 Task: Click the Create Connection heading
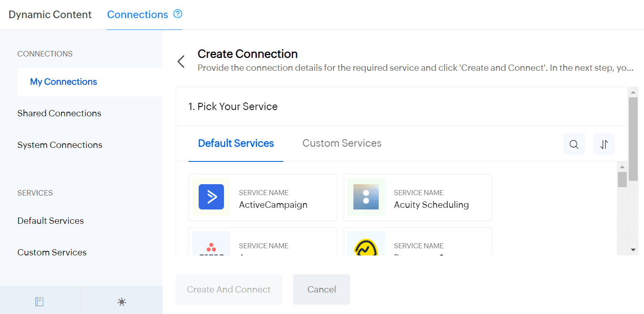248,54
